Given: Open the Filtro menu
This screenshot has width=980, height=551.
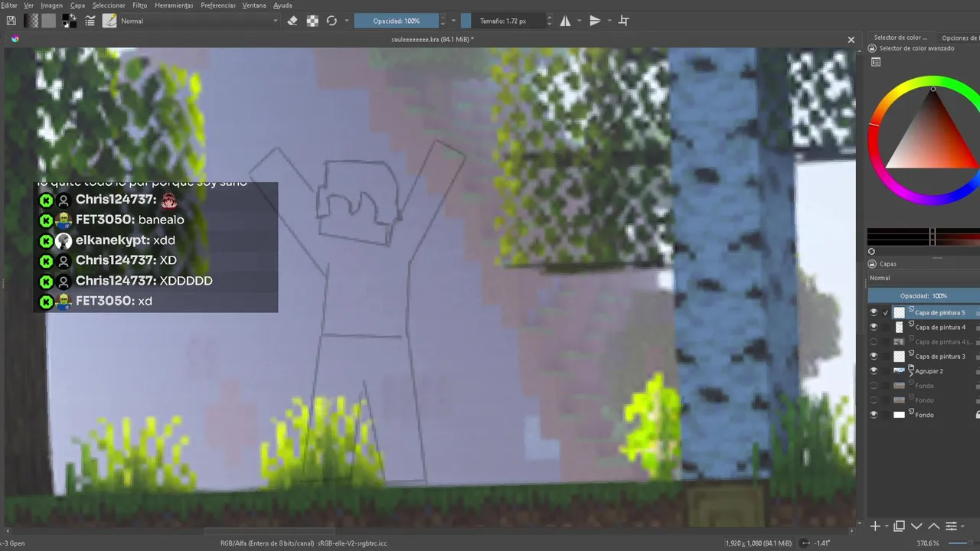Looking at the screenshot, I should click(139, 5).
